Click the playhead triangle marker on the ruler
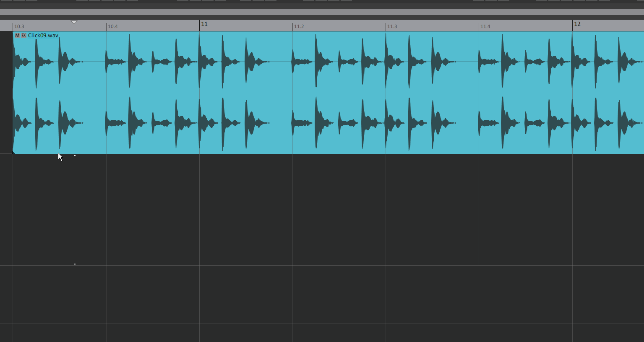This screenshot has height=342, width=644. (x=74, y=22)
